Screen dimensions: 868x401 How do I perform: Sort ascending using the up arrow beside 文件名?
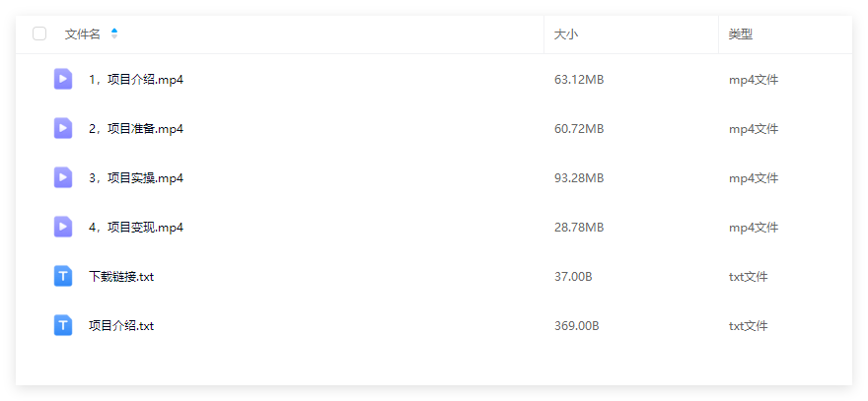coord(114,31)
